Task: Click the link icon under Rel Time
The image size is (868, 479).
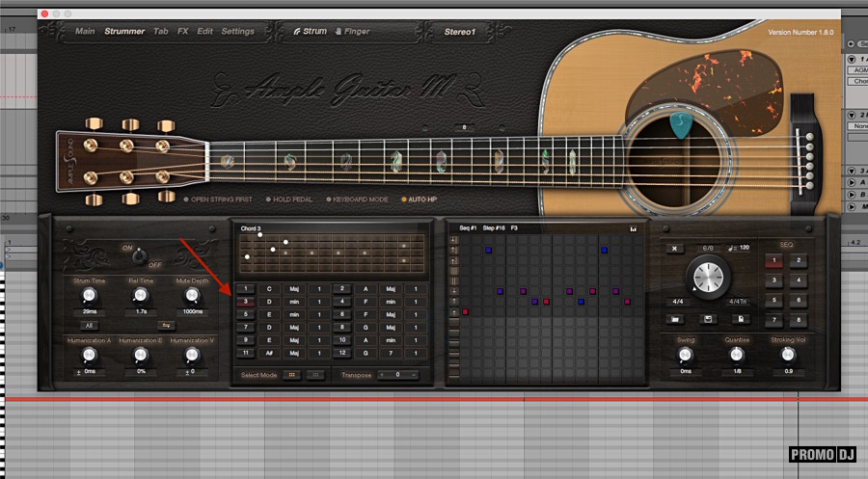Action: pyautogui.click(x=165, y=326)
